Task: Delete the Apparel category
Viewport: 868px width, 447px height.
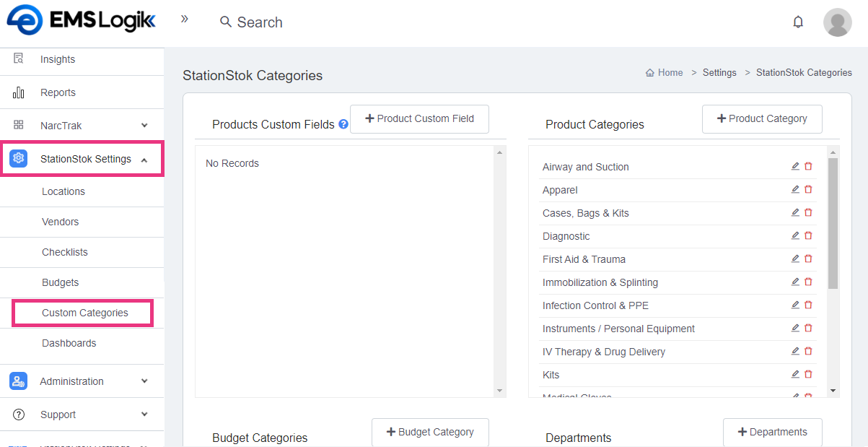Action: pyautogui.click(x=808, y=189)
